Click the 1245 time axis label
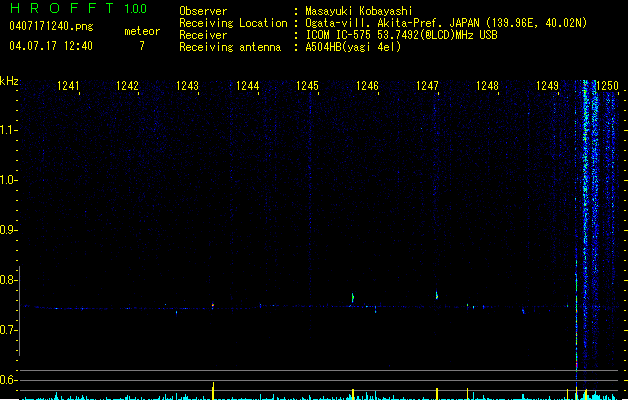Image resolution: width=629 pixels, height=400 pixels. pos(307,86)
